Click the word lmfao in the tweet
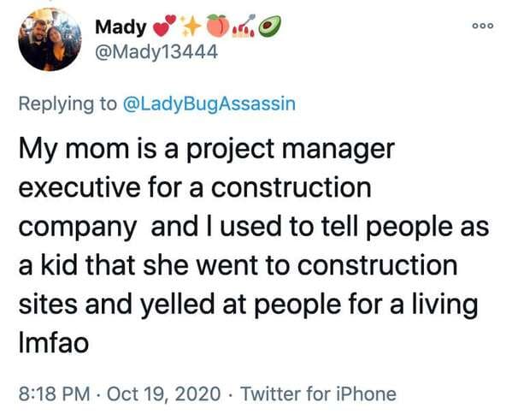 54,342
